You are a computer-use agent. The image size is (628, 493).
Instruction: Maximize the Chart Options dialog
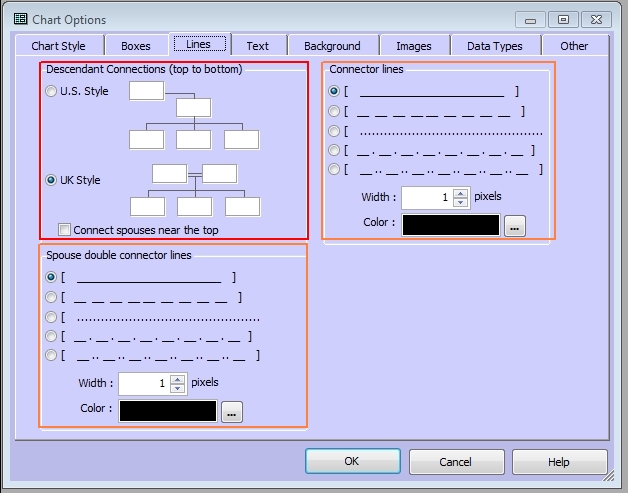pos(563,20)
